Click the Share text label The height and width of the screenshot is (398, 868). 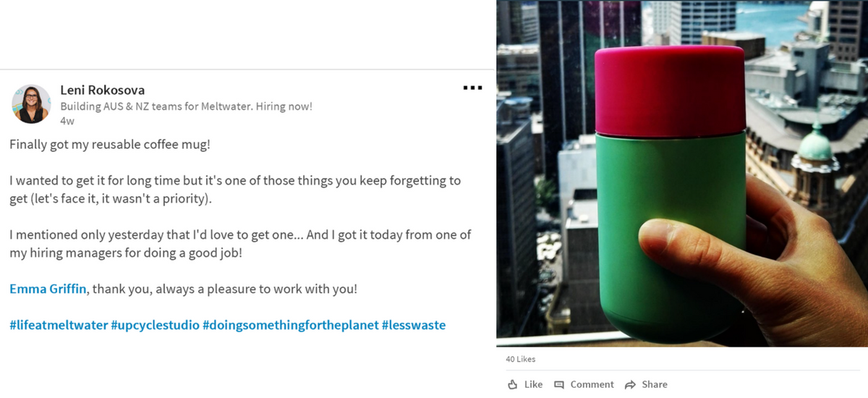[x=655, y=384]
